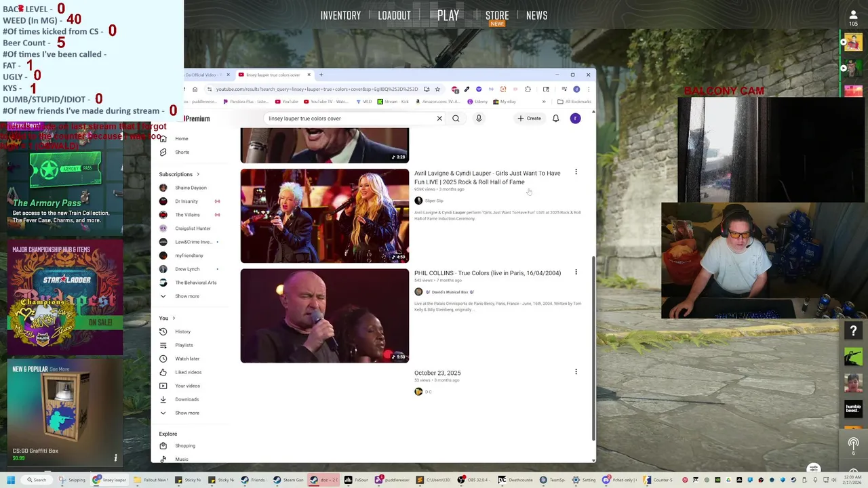Open the LOADOUT menu in Counter-Strike

394,16
